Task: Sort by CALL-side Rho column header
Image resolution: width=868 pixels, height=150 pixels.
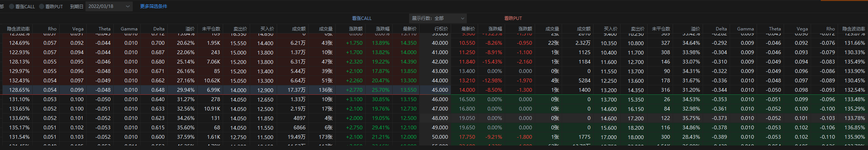Action: click(52, 29)
